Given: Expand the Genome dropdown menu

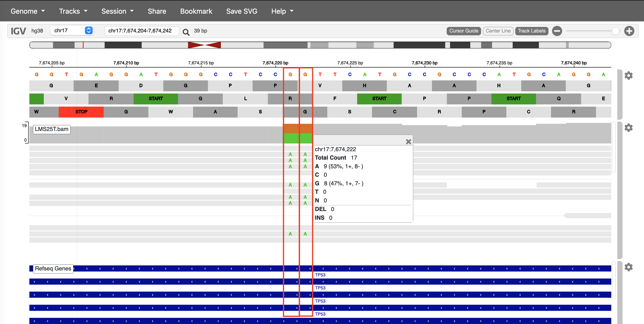Looking at the screenshot, I should (x=27, y=11).
